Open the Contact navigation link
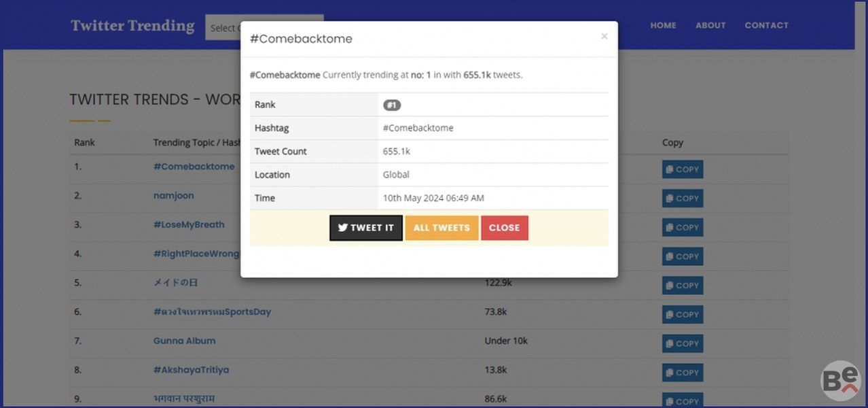 coord(766,25)
